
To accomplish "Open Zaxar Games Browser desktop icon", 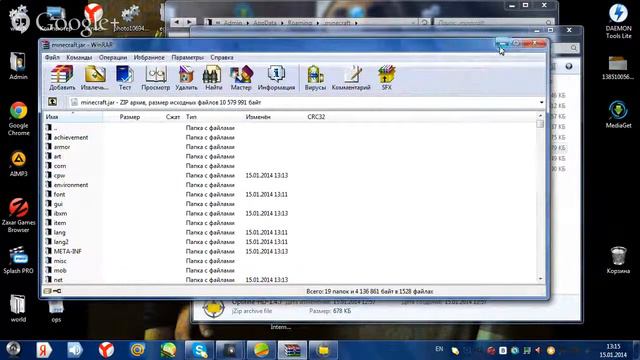I will tap(18, 215).
